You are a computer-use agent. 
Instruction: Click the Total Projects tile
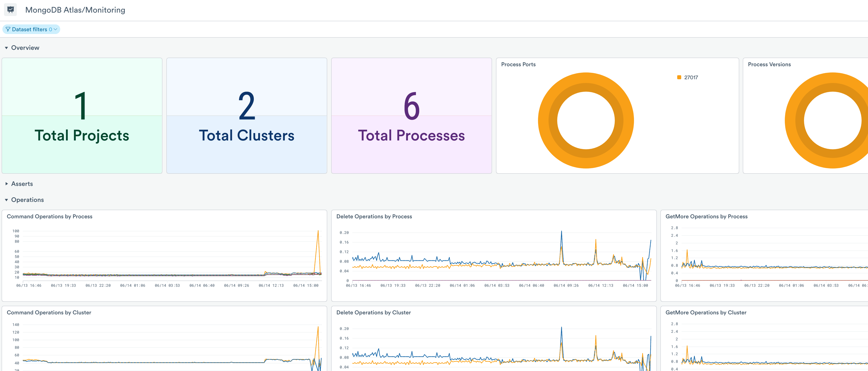(82, 116)
